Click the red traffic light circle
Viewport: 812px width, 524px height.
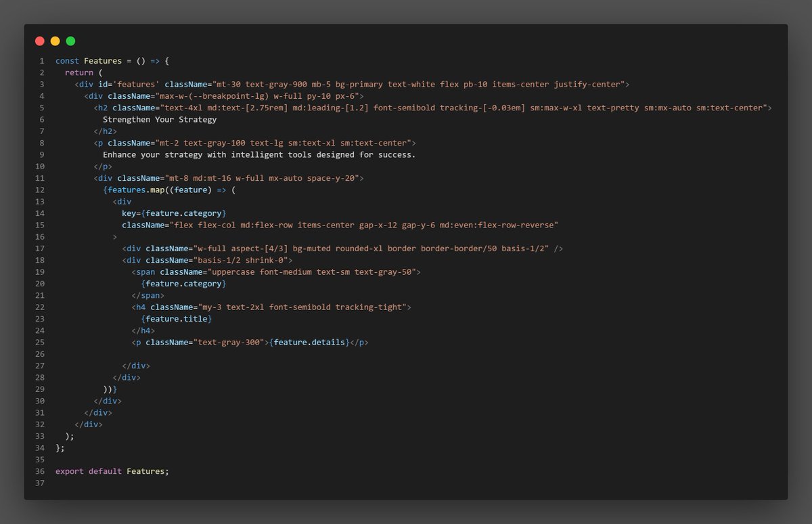pos(39,41)
